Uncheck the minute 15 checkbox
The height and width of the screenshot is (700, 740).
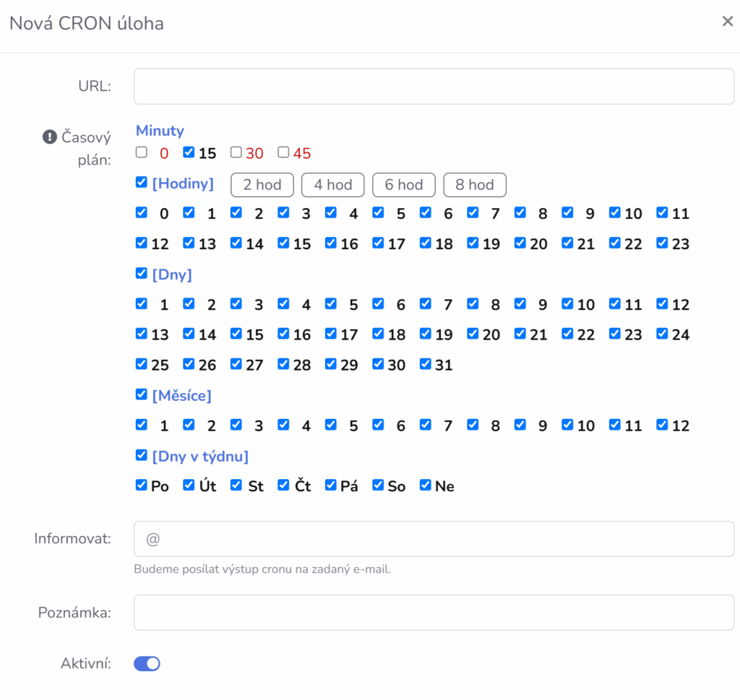coord(189,152)
